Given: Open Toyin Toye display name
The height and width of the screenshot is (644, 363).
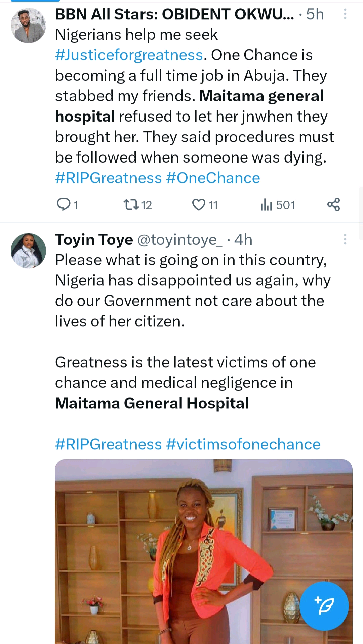Looking at the screenshot, I should pyautogui.click(x=94, y=240).
